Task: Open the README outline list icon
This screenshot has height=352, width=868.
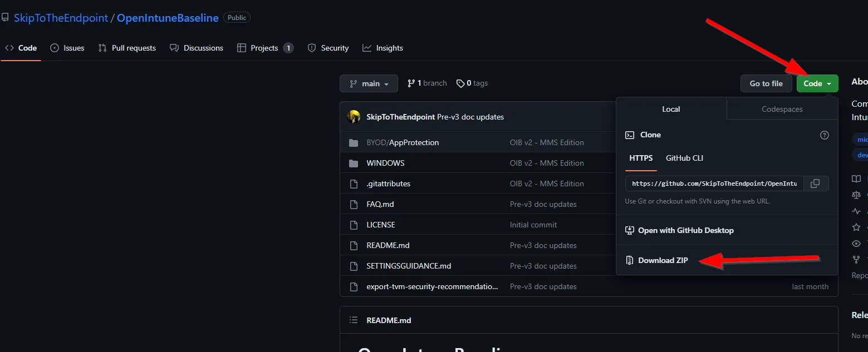Action: [x=353, y=320]
